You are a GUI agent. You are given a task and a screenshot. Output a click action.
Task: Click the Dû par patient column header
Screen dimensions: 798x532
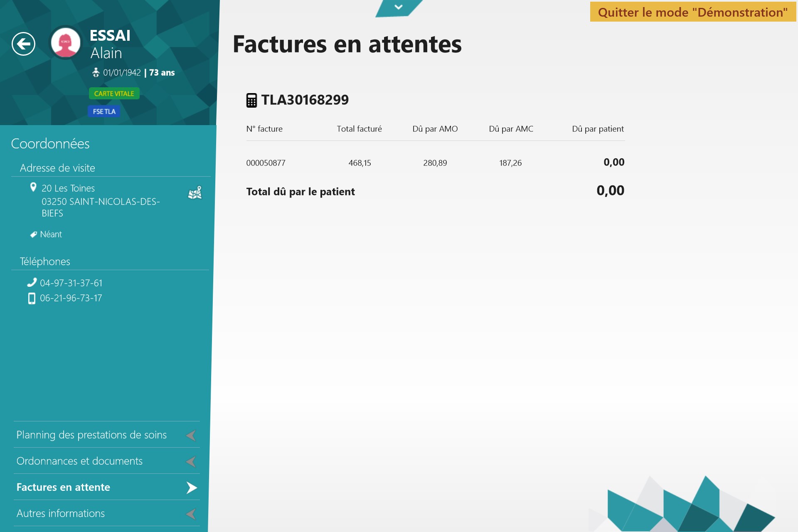coord(598,129)
